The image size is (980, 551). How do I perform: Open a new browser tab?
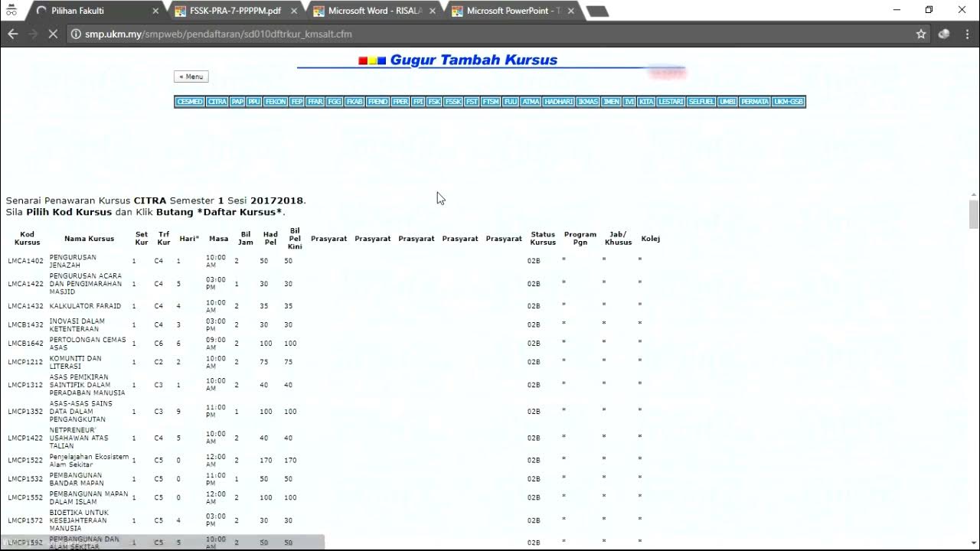pyautogui.click(x=597, y=11)
